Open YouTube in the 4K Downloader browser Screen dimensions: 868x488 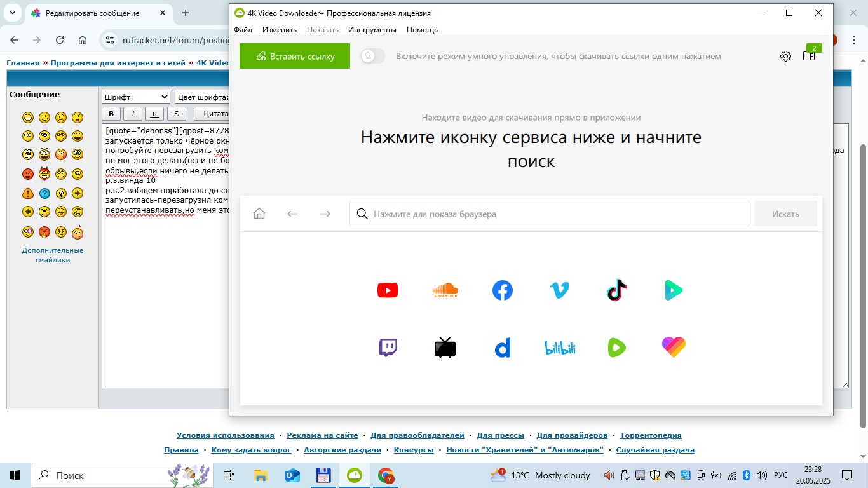pos(388,290)
